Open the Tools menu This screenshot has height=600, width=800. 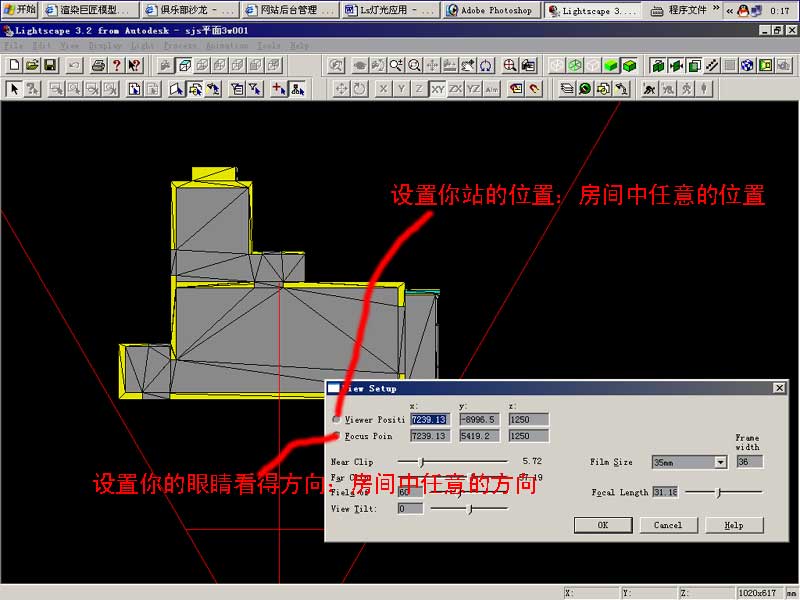(x=268, y=45)
